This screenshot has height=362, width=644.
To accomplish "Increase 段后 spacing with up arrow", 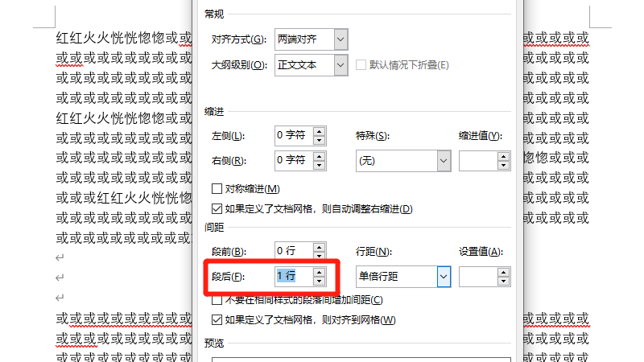I will tap(320, 272).
